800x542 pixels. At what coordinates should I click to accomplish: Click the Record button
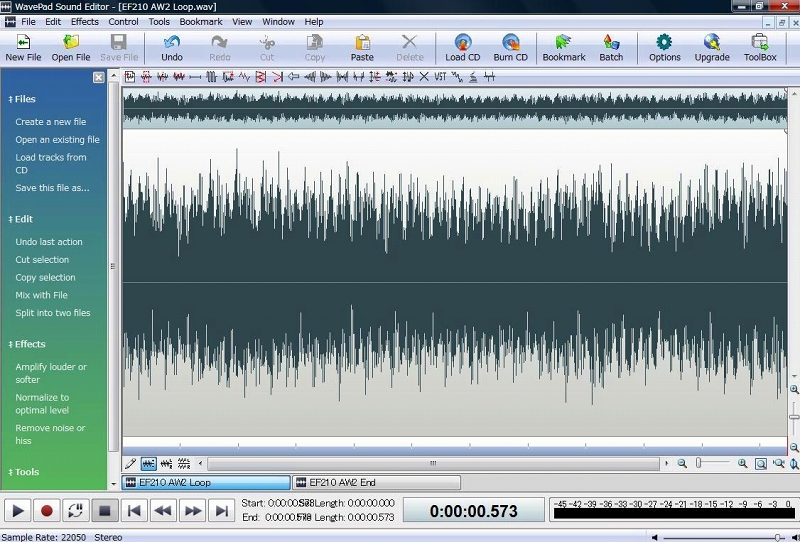(46, 510)
